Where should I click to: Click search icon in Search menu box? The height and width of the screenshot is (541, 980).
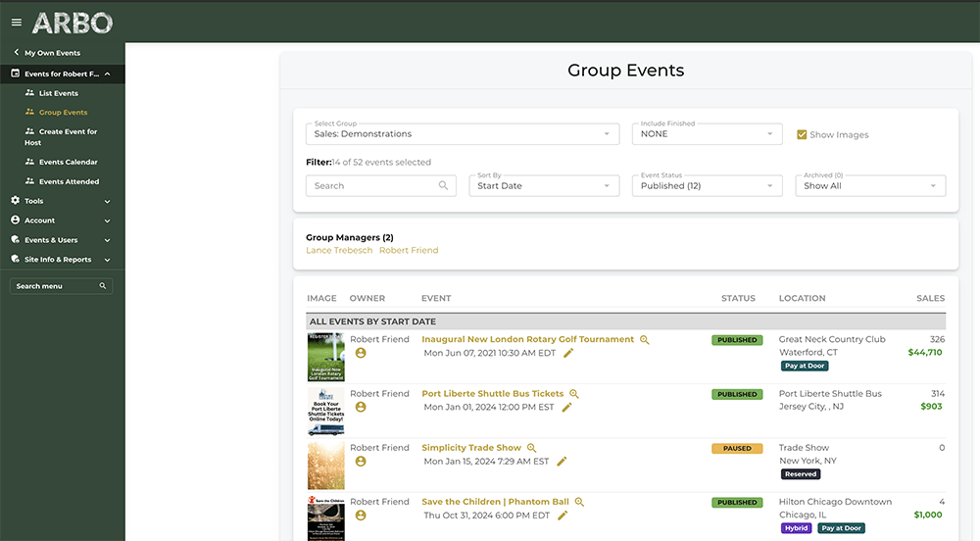tap(103, 286)
